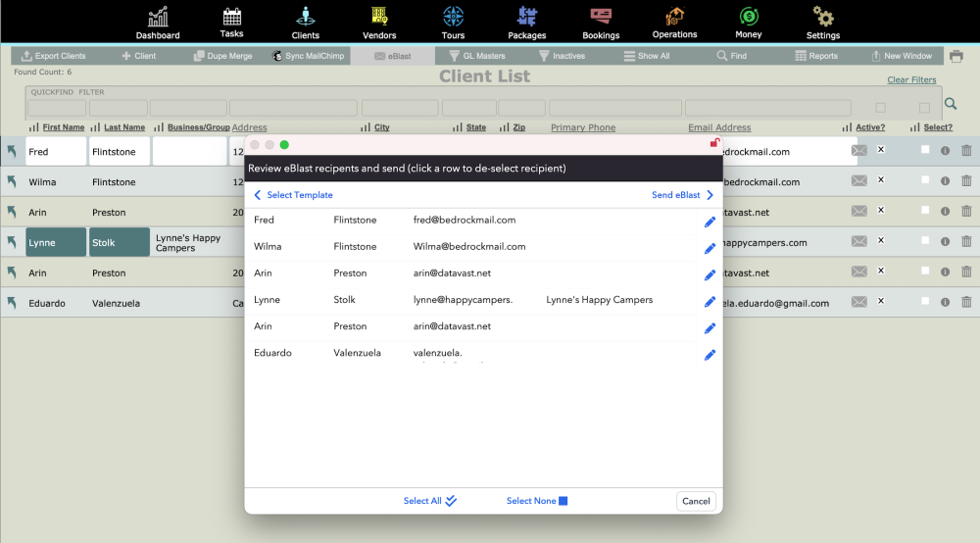Image resolution: width=980 pixels, height=543 pixels.
Task: Show info for Wilma's row
Action: point(945,180)
